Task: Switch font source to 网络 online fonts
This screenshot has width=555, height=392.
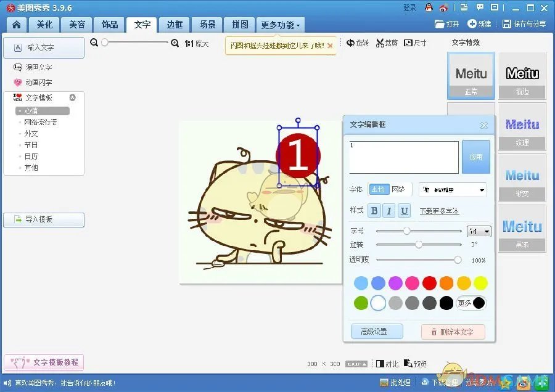Action: [398, 189]
